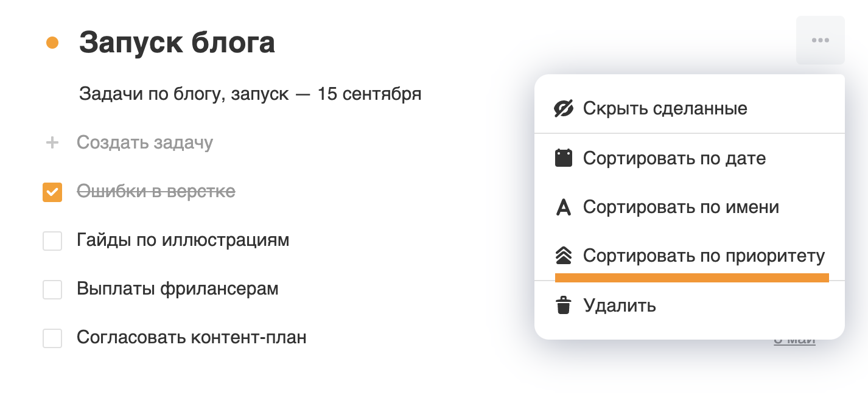Click the plus icon beside Создать задачу

52,143
